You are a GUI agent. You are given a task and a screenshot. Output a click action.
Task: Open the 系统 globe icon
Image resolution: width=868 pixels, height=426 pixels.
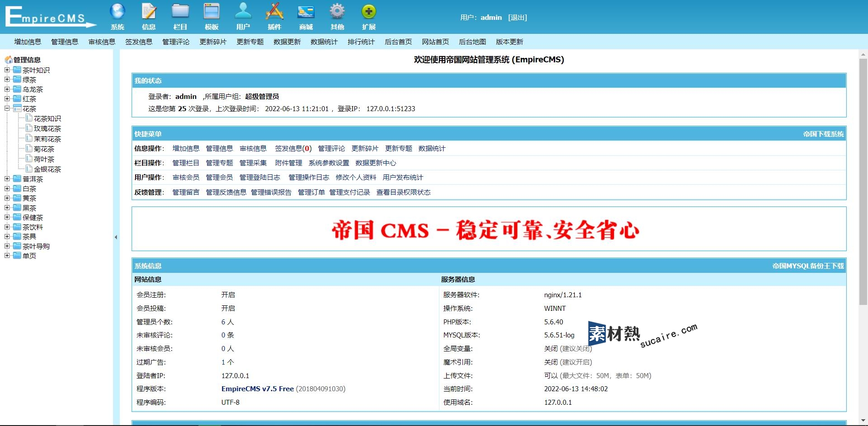117,12
